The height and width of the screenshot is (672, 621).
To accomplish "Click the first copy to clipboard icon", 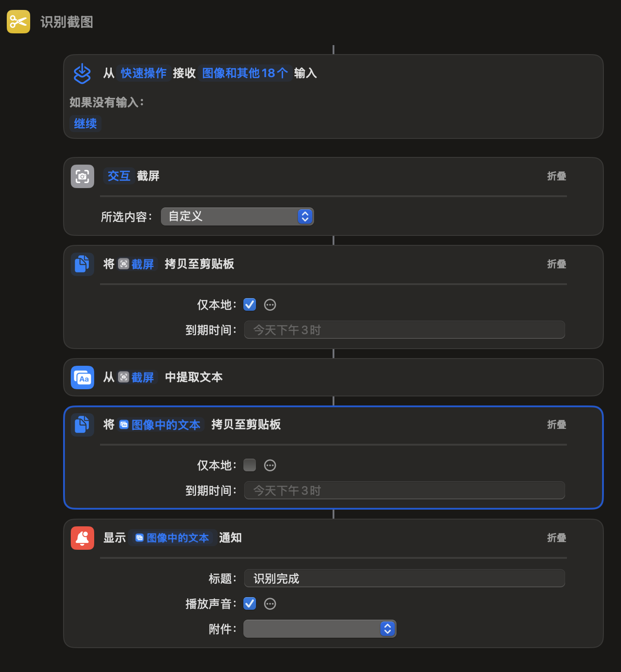I will (82, 264).
